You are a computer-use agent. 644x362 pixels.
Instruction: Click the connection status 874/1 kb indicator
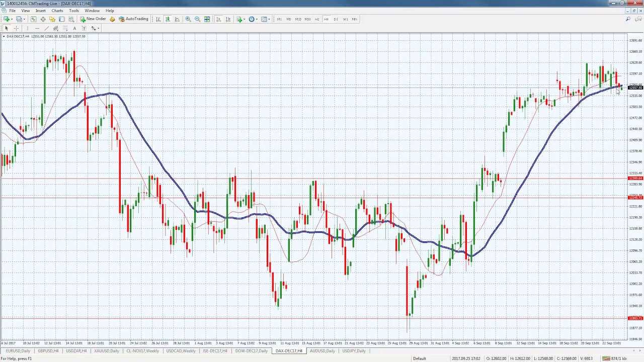coord(614,358)
